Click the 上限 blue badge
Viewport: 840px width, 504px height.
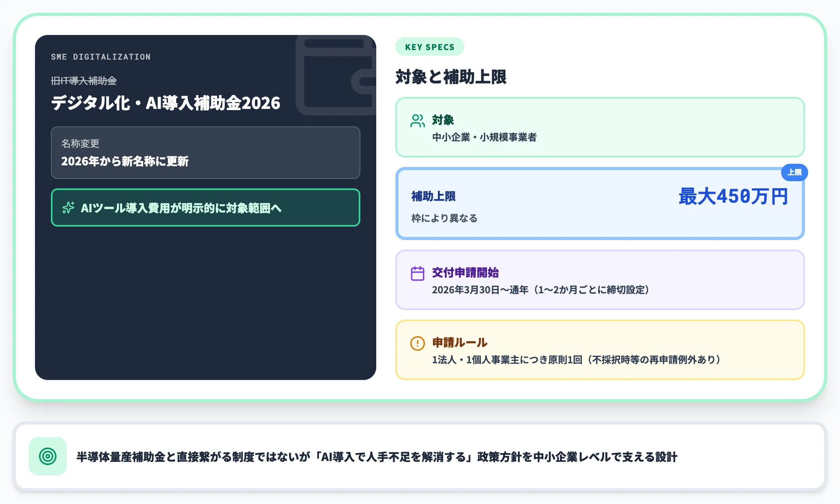pyautogui.click(x=794, y=172)
